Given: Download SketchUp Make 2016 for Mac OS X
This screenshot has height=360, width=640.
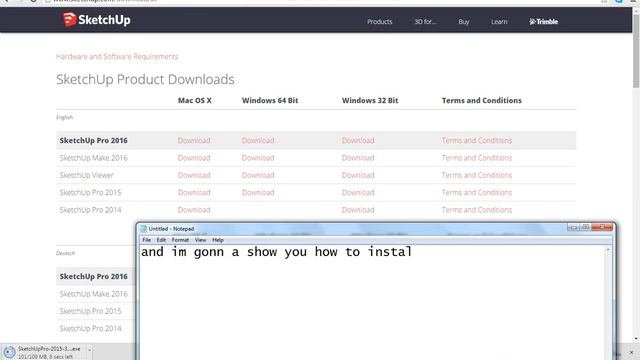Looking at the screenshot, I should click(194, 158).
